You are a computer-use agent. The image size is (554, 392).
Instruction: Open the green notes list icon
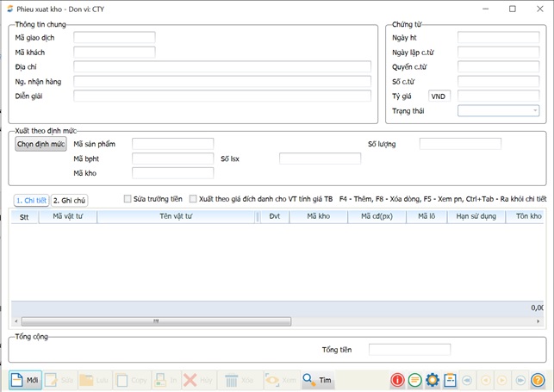tap(414, 380)
